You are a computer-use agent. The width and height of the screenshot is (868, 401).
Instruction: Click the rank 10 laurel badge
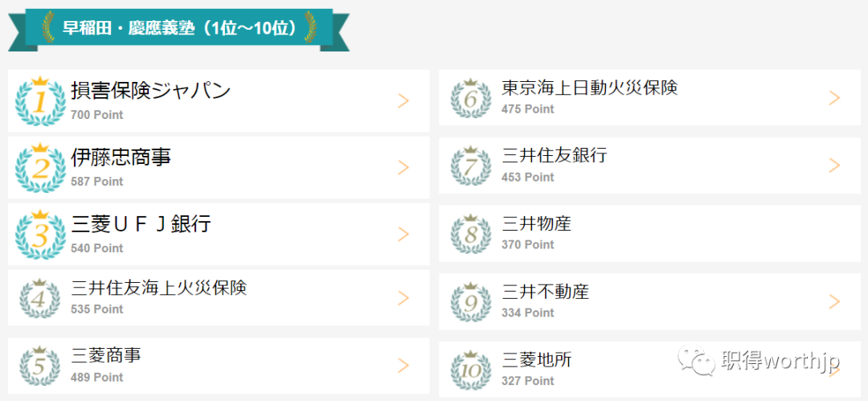coord(471,370)
